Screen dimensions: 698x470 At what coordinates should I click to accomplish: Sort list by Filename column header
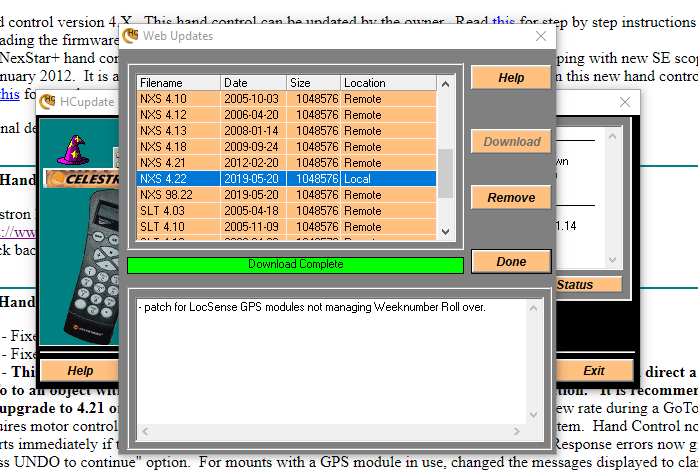[178, 83]
